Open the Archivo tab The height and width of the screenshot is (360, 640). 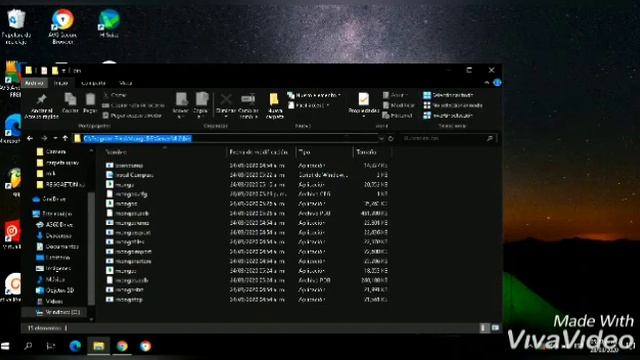point(34,83)
